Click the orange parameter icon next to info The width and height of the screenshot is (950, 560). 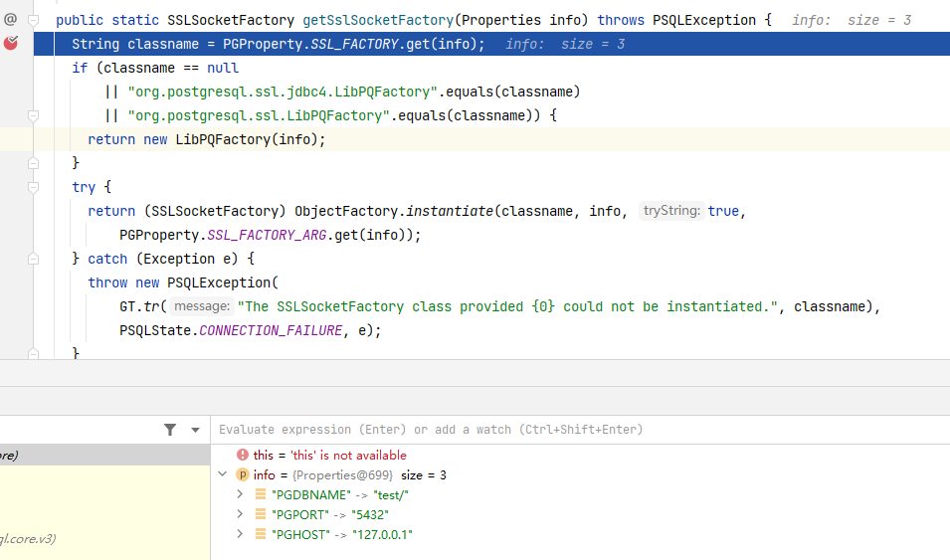242,475
